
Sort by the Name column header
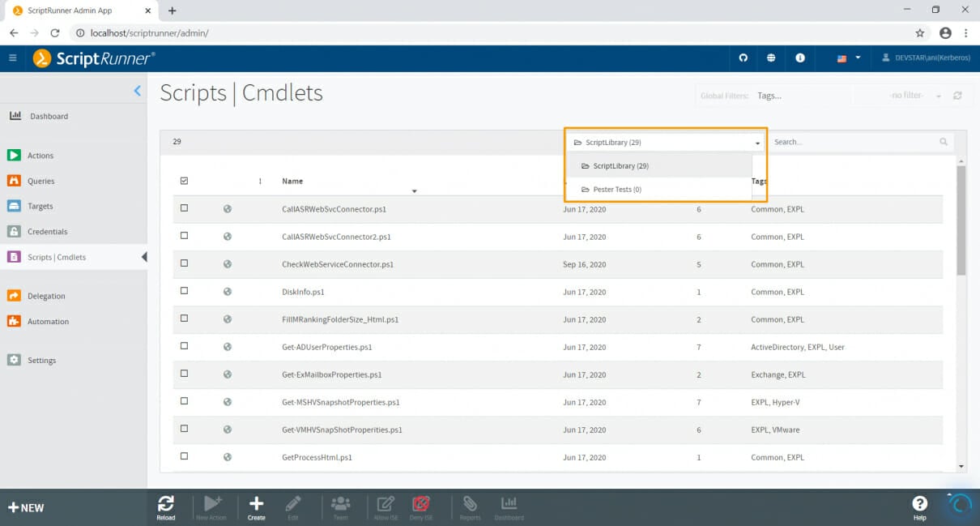pos(292,181)
